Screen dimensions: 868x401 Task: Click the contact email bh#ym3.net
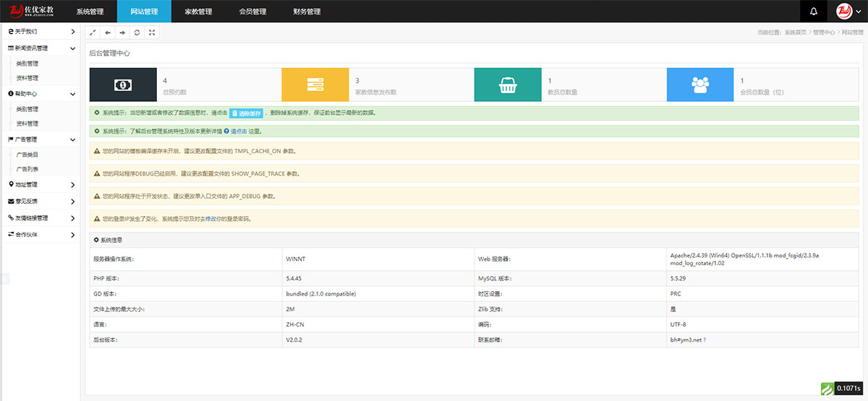pyautogui.click(x=686, y=340)
